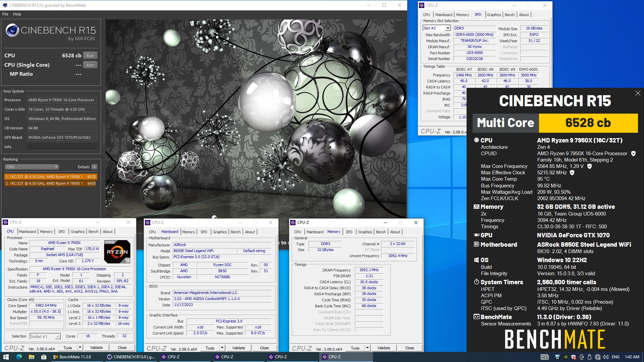Open Windows Security tray shield icon
644x362 pixels.
574,357
